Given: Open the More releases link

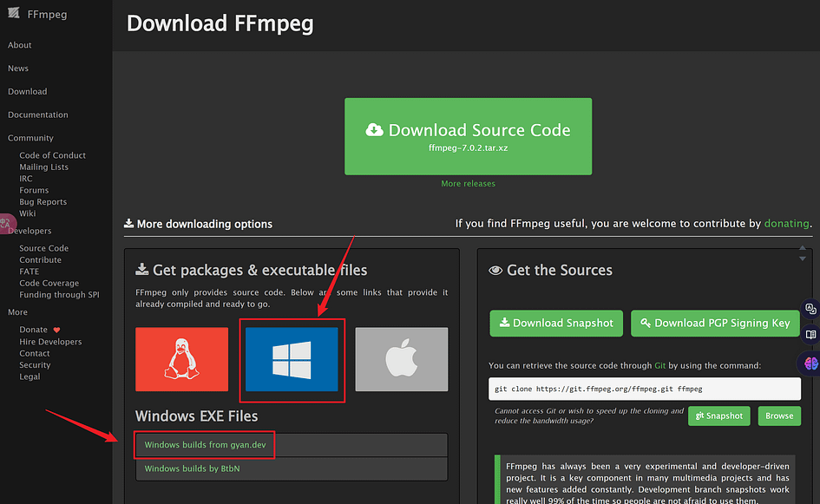Looking at the screenshot, I should click(x=468, y=184).
